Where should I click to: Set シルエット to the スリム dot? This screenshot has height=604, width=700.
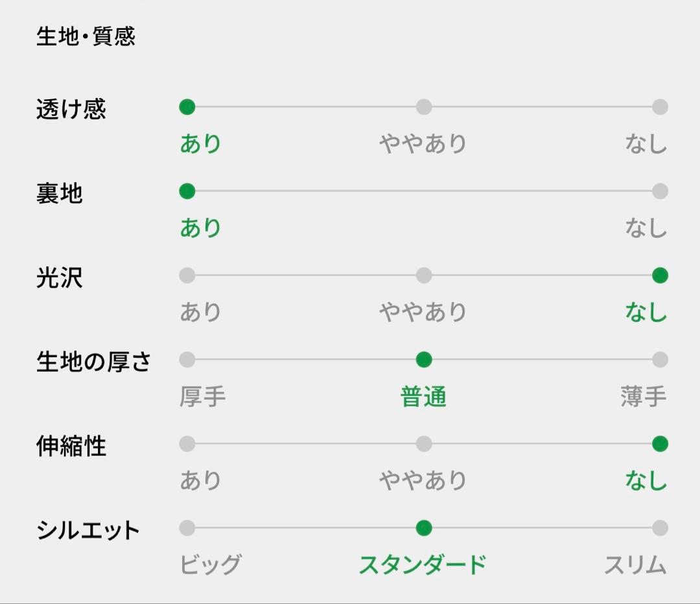pyautogui.click(x=660, y=528)
